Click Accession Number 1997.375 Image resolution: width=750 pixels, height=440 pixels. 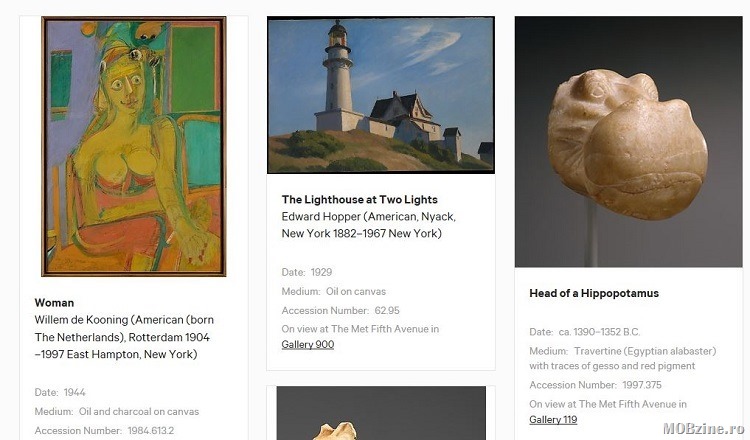pos(595,385)
